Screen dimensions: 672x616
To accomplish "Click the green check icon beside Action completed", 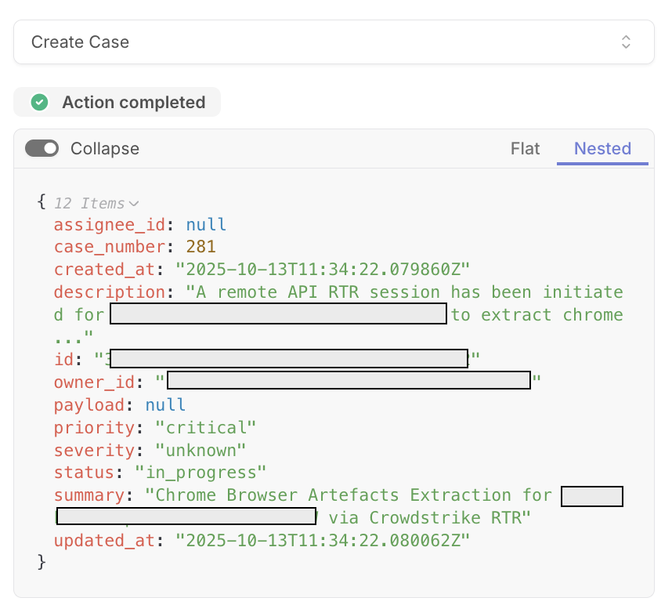I will pos(39,102).
